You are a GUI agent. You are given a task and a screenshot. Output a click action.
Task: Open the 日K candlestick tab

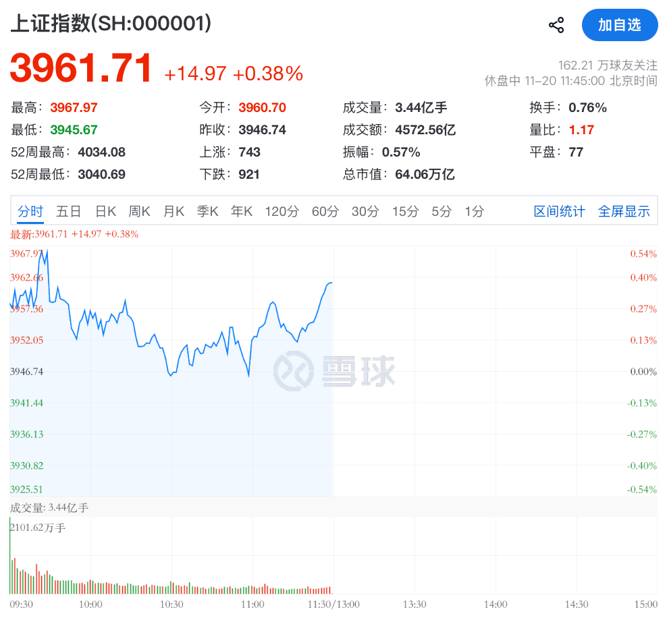point(106,211)
